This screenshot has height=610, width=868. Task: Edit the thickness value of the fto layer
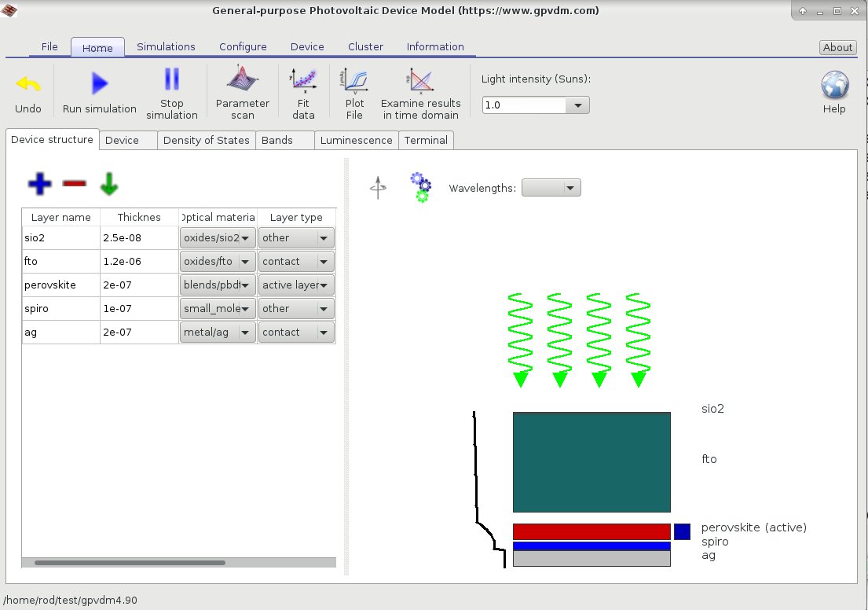(137, 261)
